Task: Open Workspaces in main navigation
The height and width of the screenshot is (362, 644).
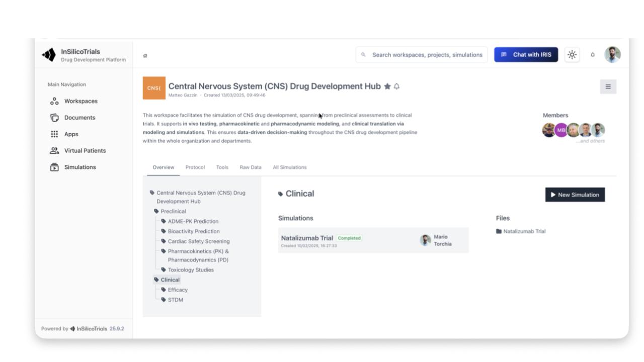Action: pos(80,101)
